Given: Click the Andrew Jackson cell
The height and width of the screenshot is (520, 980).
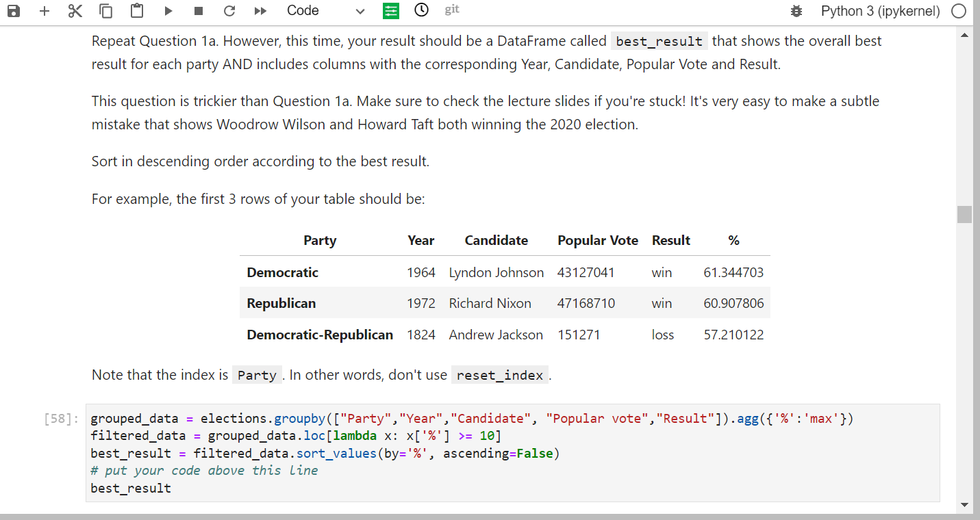Looking at the screenshot, I should (x=496, y=335).
